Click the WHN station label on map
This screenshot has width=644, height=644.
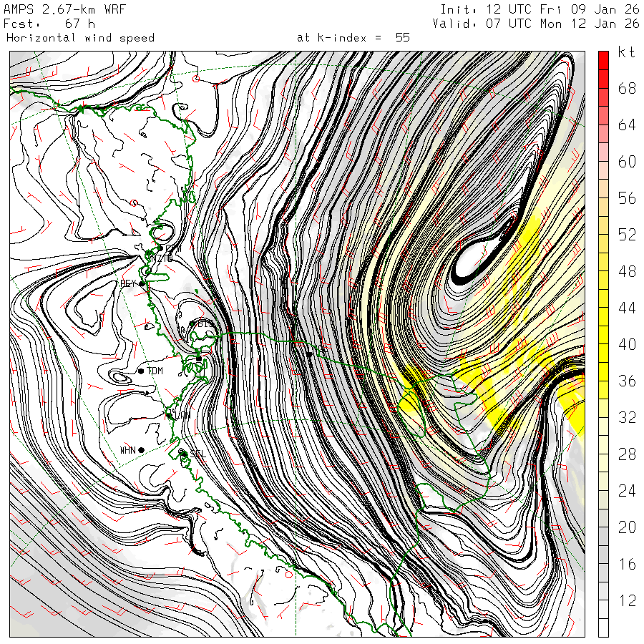pos(128,450)
